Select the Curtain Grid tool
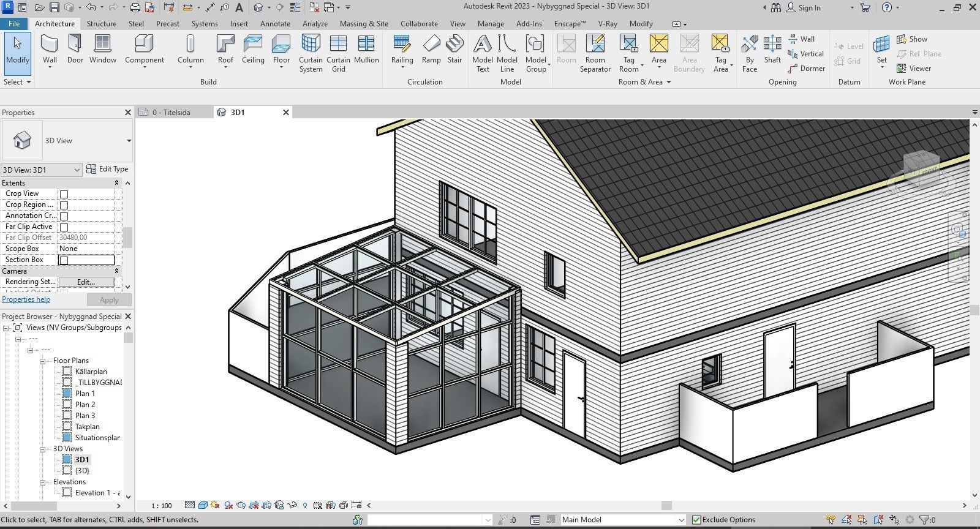Image resolution: width=980 pixels, height=529 pixels. point(338,53)
